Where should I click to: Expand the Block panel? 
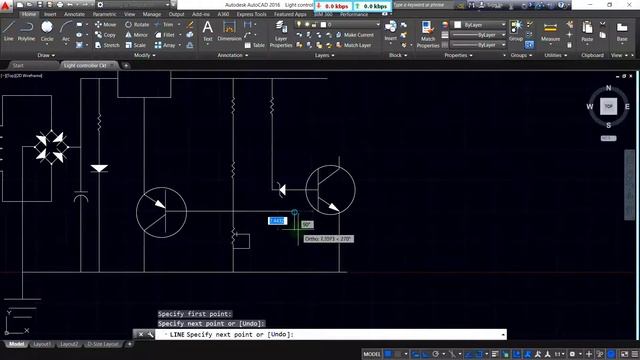(x=398, y=55)
